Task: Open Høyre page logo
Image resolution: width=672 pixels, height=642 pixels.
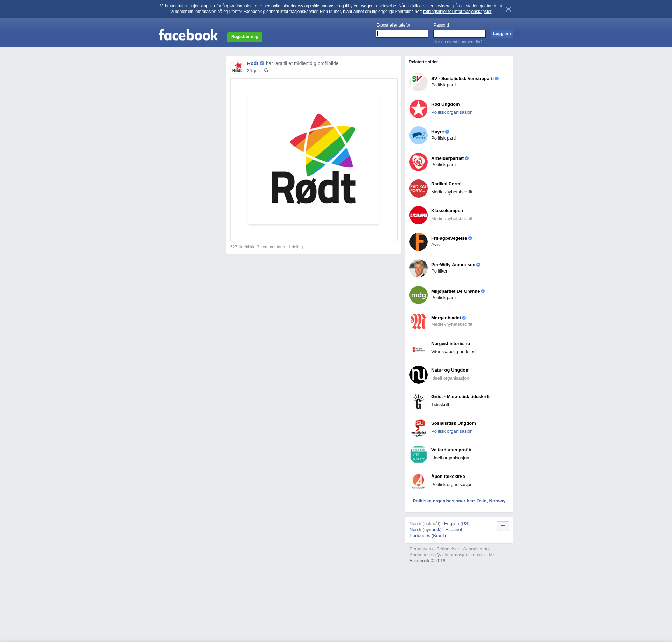Action: tap(419, 135)
